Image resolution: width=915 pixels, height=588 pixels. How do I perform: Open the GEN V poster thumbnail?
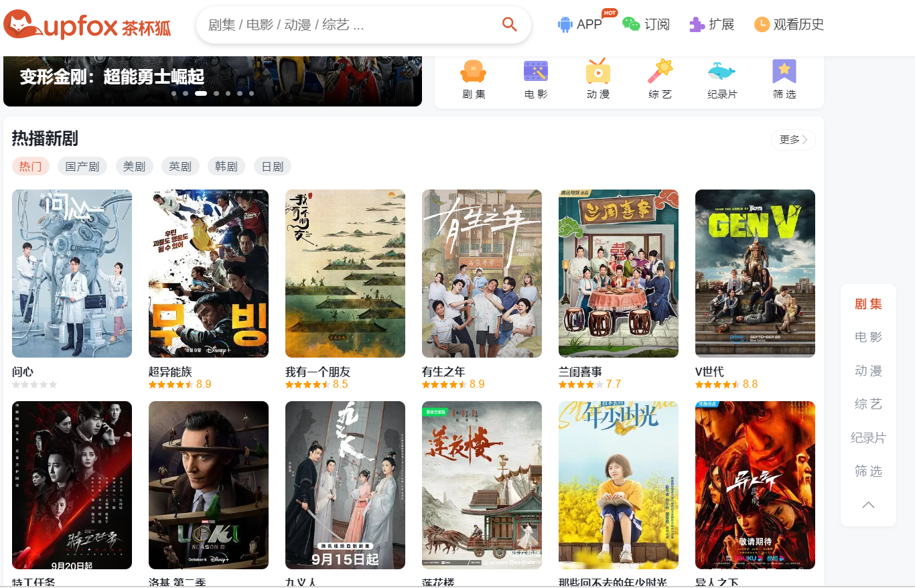point(755,273)
